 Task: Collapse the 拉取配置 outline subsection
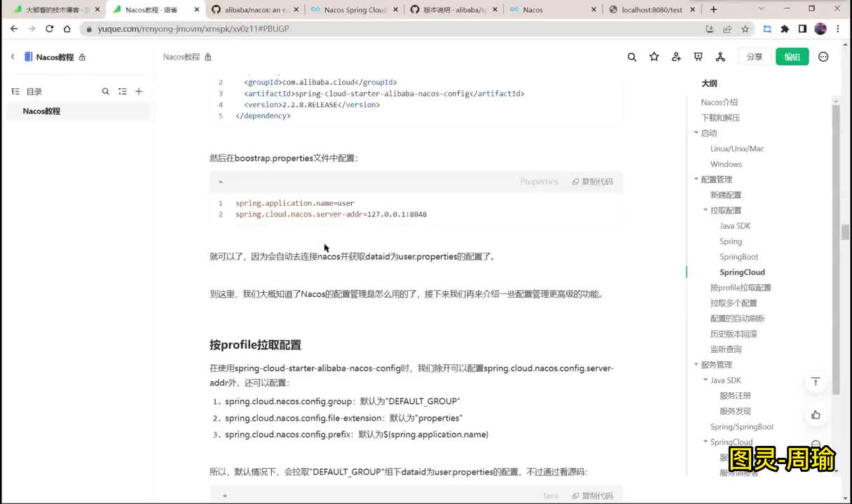tap(706, 210)
